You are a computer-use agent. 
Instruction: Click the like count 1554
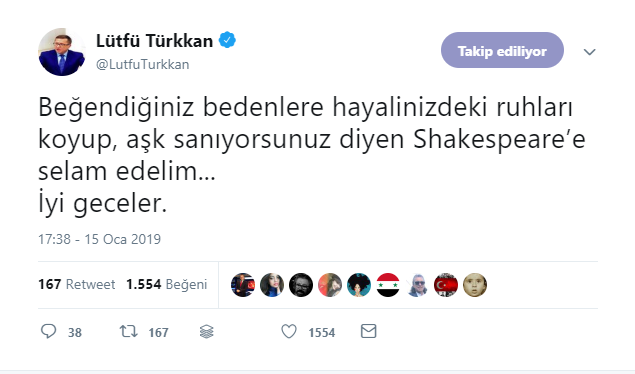[x=322, y=333]
